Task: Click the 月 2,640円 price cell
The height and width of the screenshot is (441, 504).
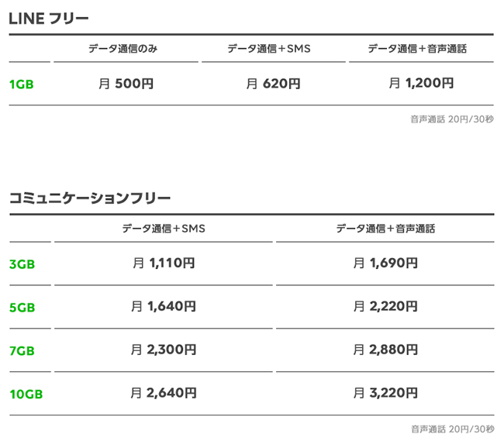Action: point(164,394)
